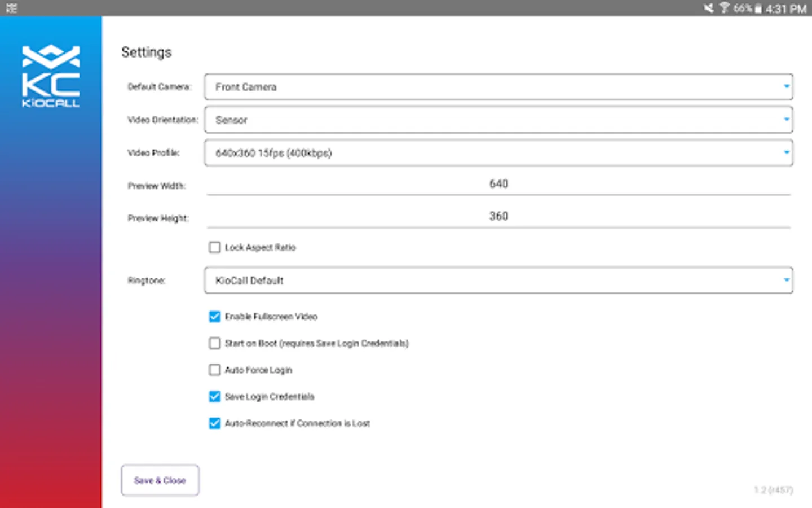Tap the battery icon in status bar
812x508 pixels.
pyautogui.click(x=758, y=8)
